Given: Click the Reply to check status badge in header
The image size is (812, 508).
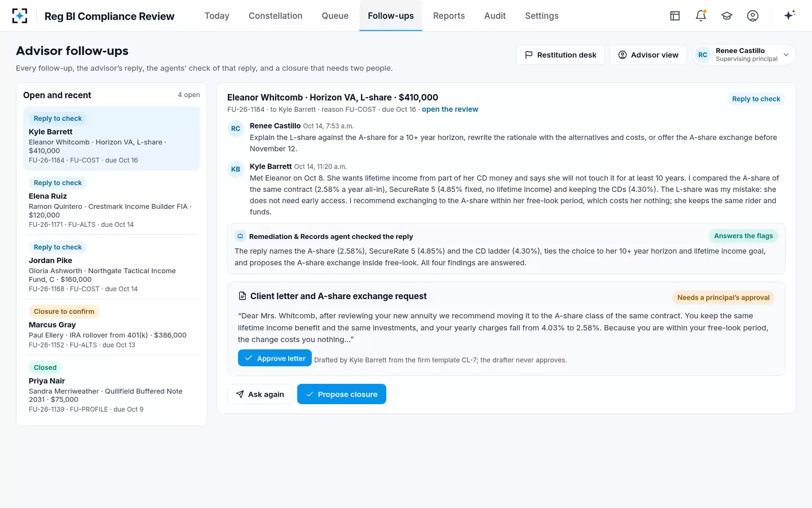Looking at the screenshot, I should click(x=756, y=99).
